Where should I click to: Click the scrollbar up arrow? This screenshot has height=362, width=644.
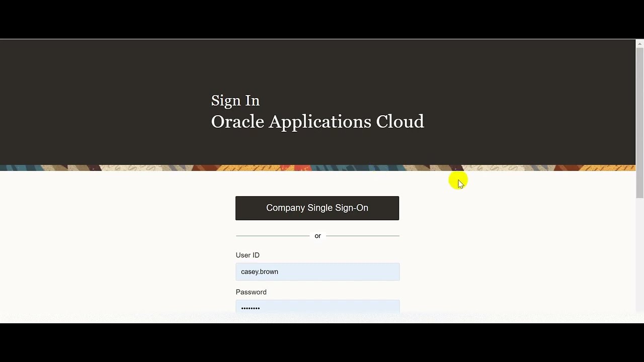point(640,44)
